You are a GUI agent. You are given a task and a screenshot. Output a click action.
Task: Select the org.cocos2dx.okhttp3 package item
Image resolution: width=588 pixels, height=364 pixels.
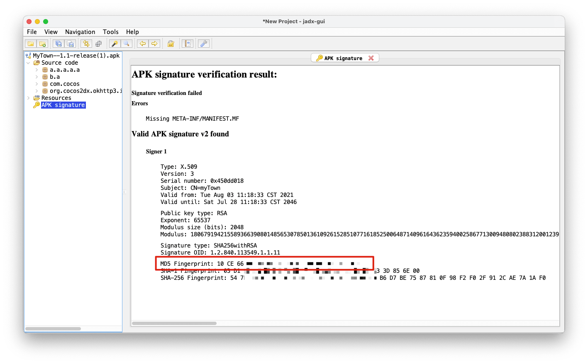85,91
